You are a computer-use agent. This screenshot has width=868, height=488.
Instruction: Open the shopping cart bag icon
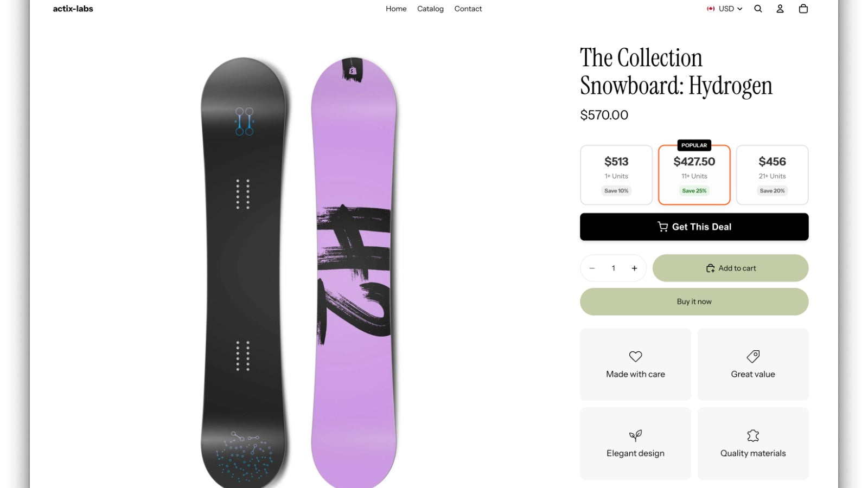[x=803, y=9]
